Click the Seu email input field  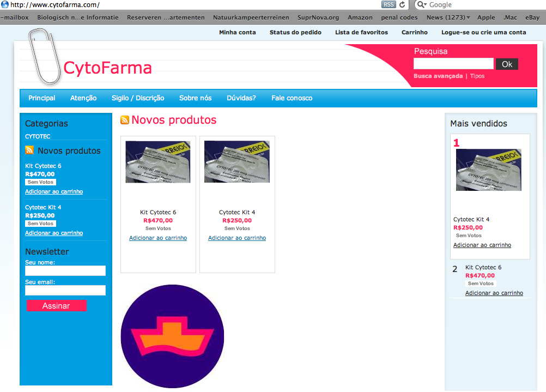point(65,291)
